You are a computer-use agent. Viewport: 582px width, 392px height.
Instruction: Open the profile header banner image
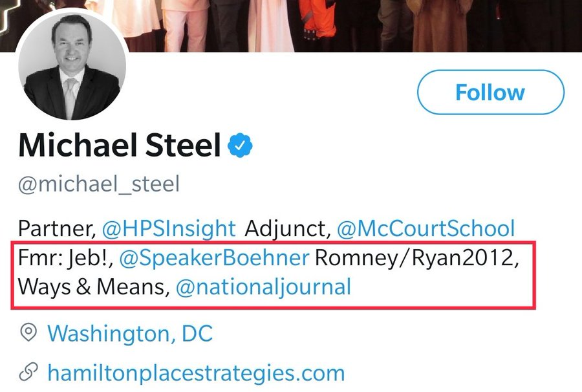pyautogui.click(x=388, y=23)
